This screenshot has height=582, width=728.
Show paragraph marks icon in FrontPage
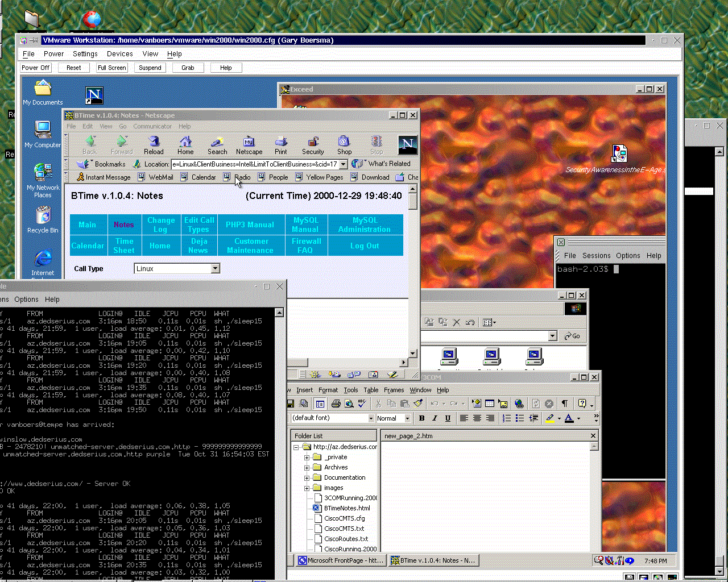click(565, 404)
